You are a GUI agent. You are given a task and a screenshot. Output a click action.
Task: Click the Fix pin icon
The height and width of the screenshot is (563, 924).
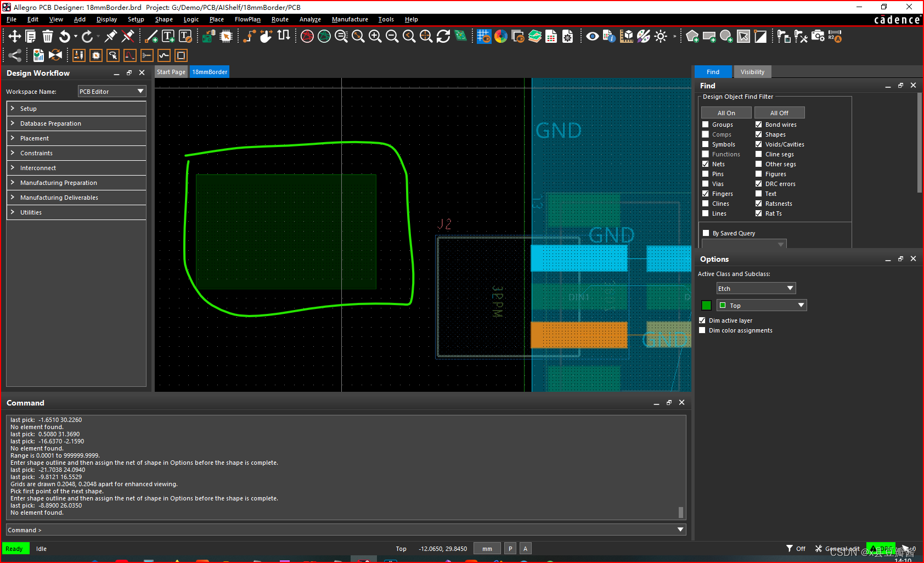(111, 36)
